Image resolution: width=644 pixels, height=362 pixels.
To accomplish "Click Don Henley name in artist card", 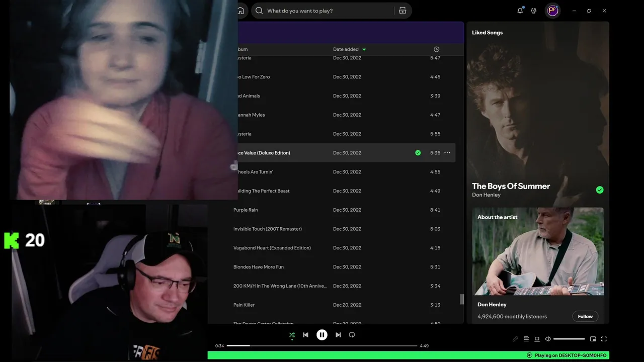I will point(492,305).
